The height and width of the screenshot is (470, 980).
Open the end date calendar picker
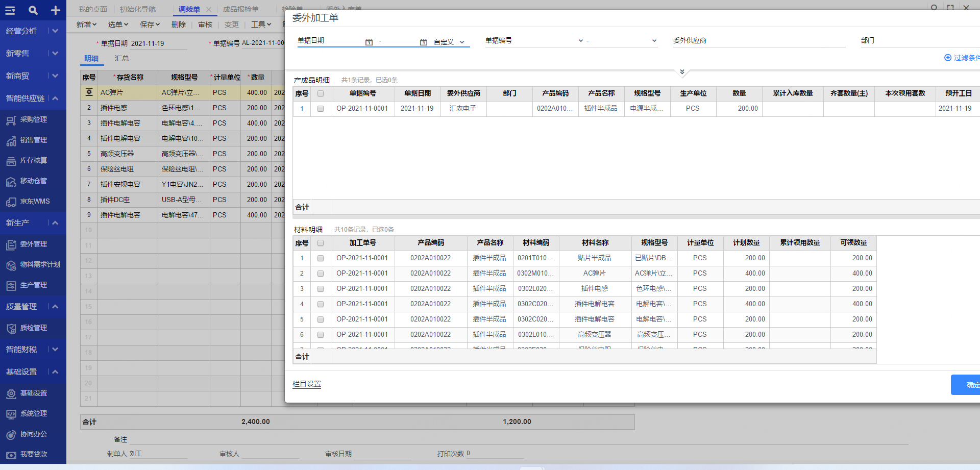coord(424,42)
